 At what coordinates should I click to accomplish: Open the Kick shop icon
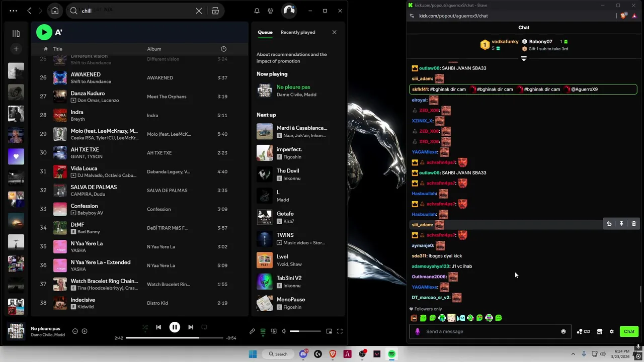coord(600,332)
